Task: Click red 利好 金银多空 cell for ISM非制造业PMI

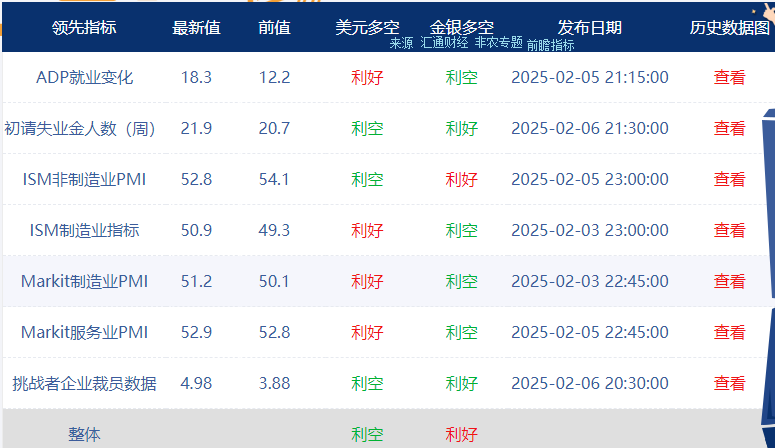Action: tap(462, 179)
